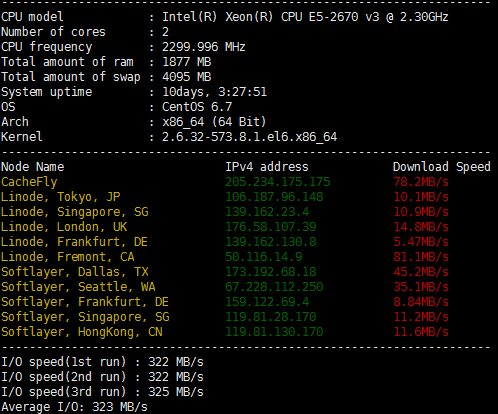The image size is (498, 414).
Task: Select IP address 205.234.175.175
Action: point(277,182)
